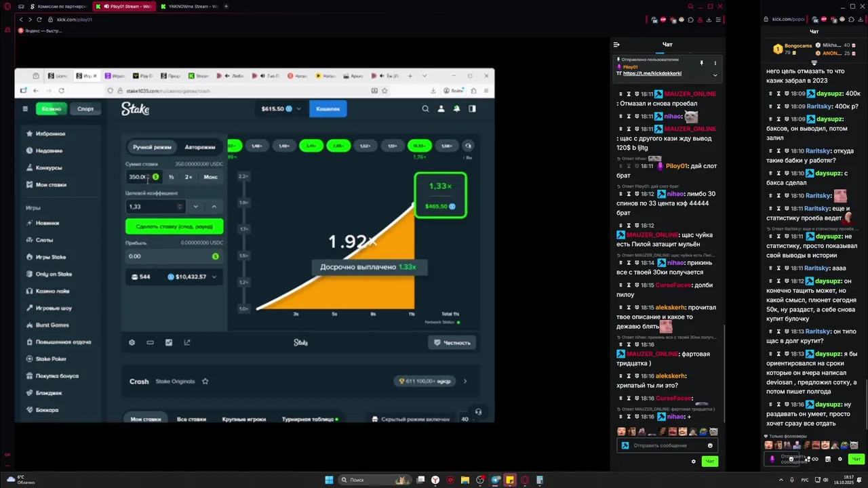The width and height of the screenshot is (868, 488).
Task: Open the shop icon in right chat
Action: point(827,459)
